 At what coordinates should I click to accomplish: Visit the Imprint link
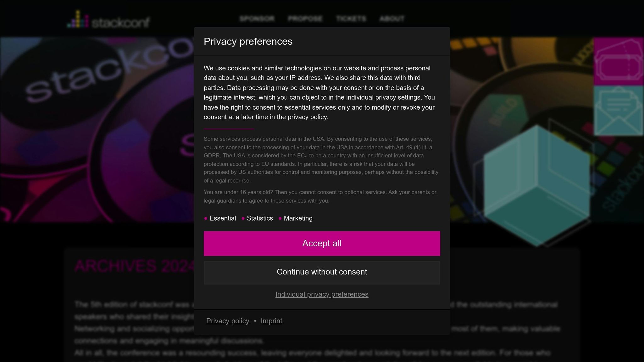point(271,321)
